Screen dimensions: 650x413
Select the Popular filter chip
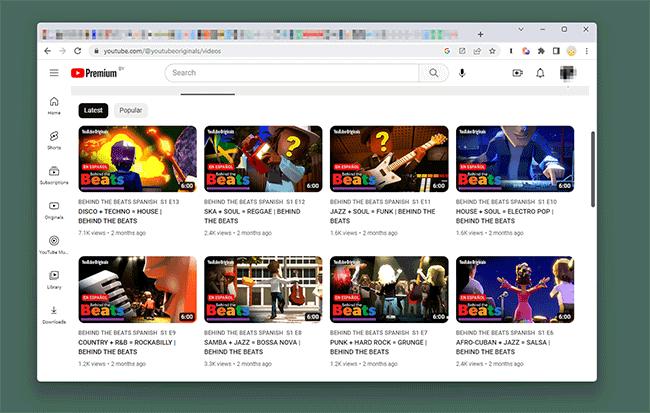point(131,110)
